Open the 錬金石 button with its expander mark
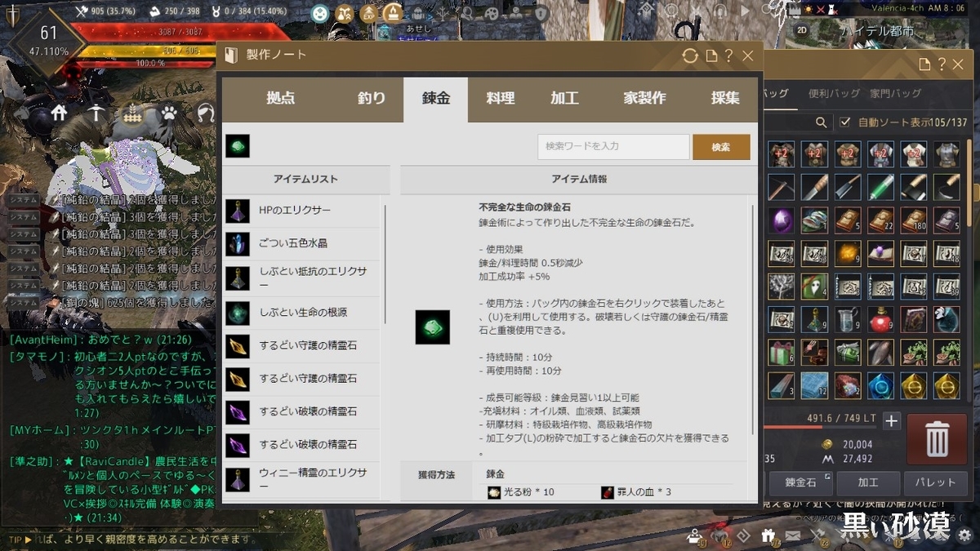Image resolution: width=980 pixels, height=551 pixels. coord(800,483)
